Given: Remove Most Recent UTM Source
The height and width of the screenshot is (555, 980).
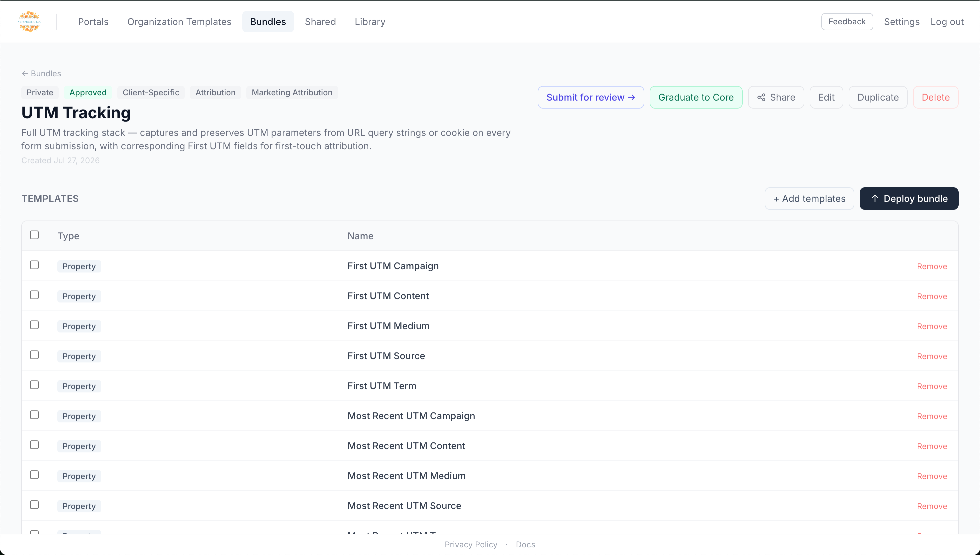Looking at the screenshot, I should 932,506.
